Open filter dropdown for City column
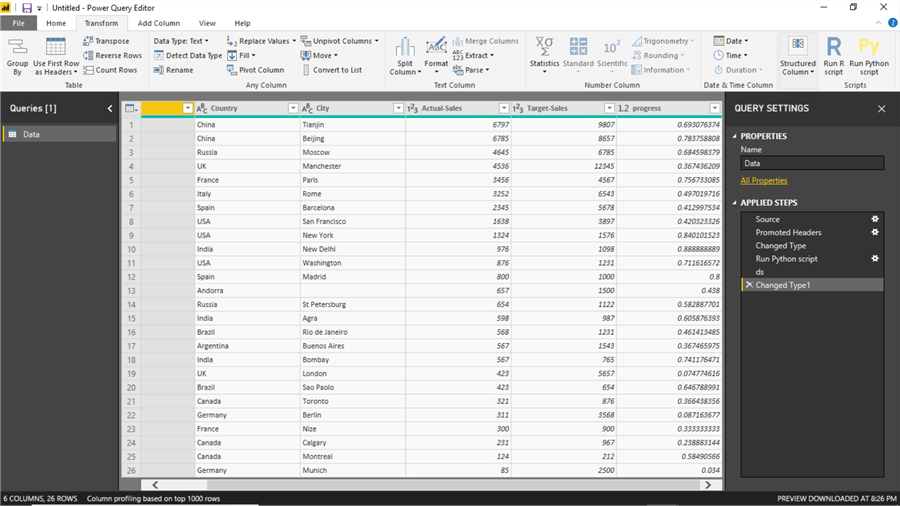This screenshot has height=506, width=900. click(398, 108)
